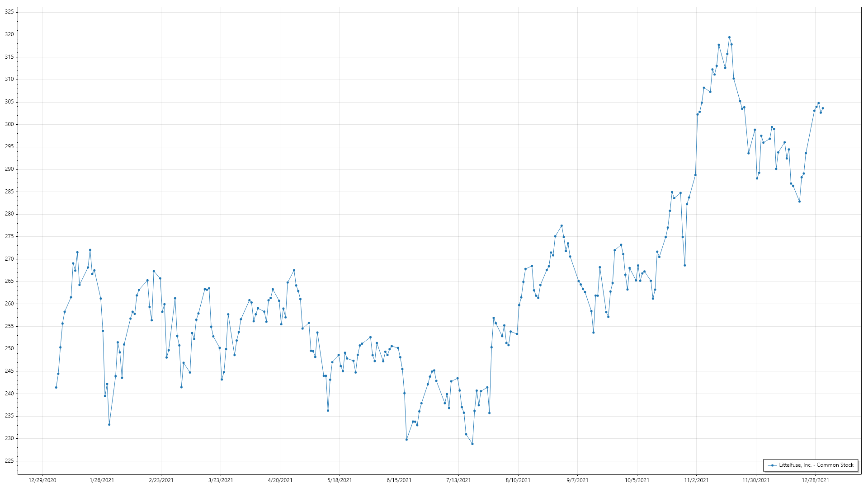
Task: Select the 275 y-axis value label
Action: click(9, 236)
